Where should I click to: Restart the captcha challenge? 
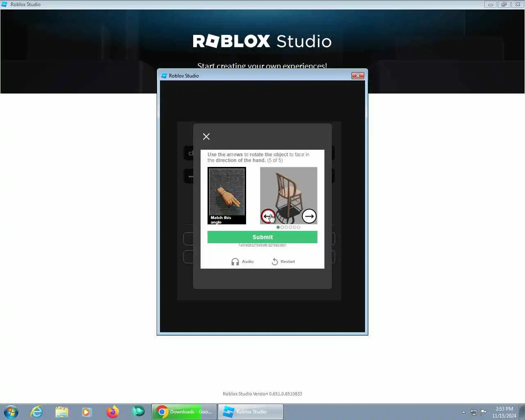(283, 262)
